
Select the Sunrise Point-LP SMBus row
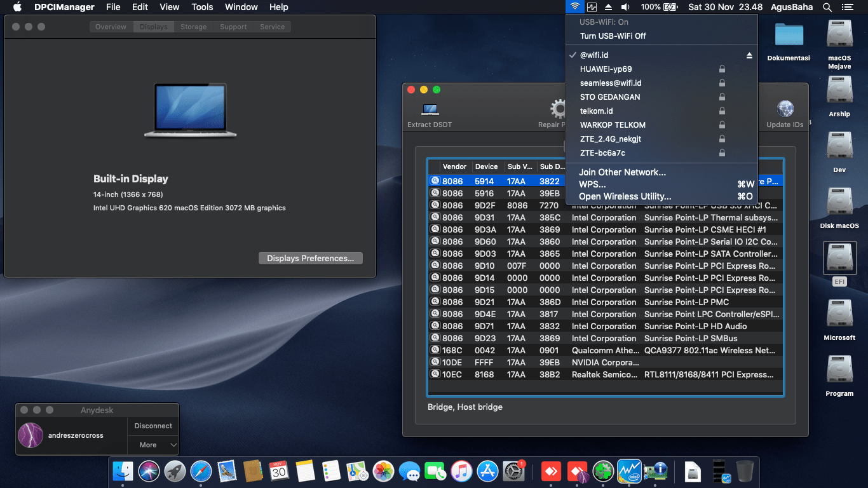coord(606,338)
